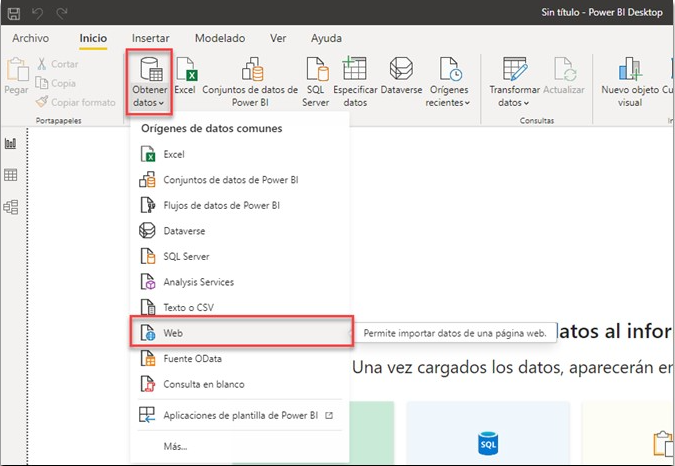Click Cortar in the clipboard group
Image resolution: width=675 pixels, height=466 pixels.
[x=58, y=64]
